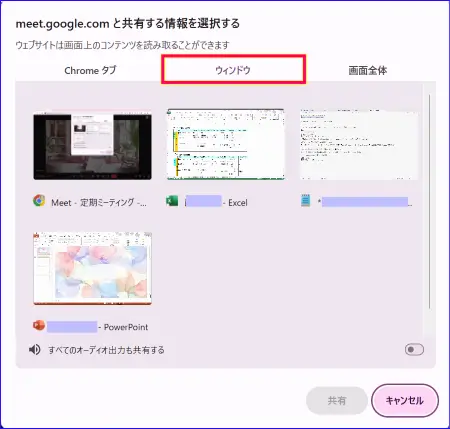Viewport: 450px width, 429px height.
Task: Click the window list scrollbar
Action: [429, 202]
